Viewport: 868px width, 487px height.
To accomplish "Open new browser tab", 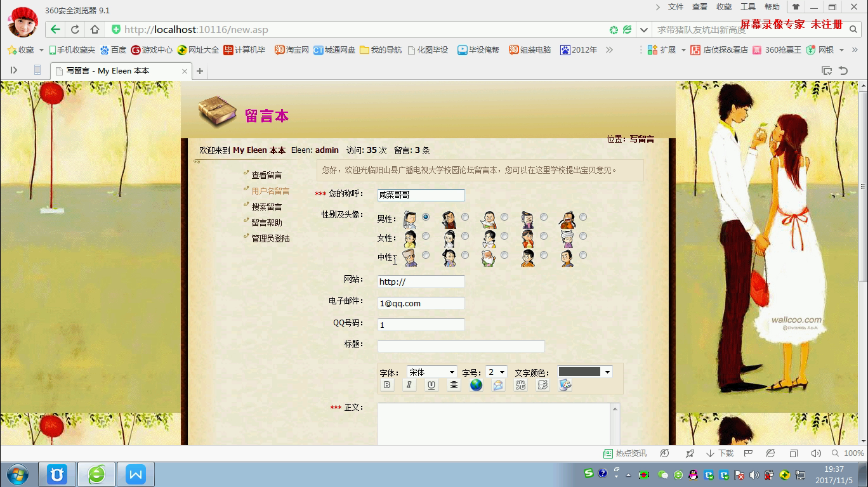I will pyautogui.click(x=200, y=71).
